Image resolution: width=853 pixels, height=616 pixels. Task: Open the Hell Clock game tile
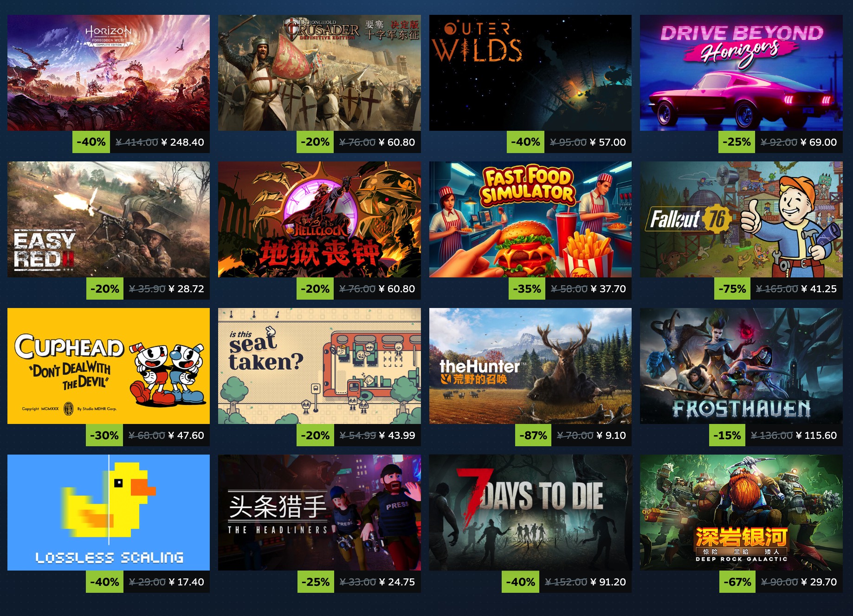click(x=319, y=219)
